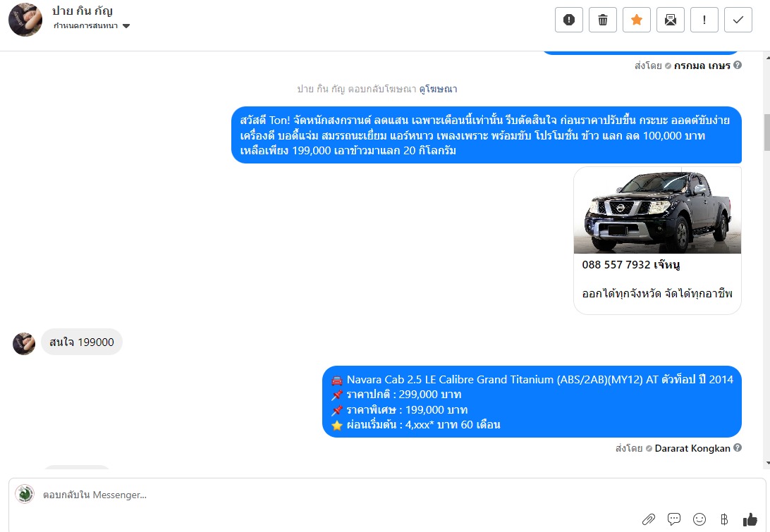
Task: Click the help icon beside Dararat Kongkan
Action: click(x=737, y=447)
